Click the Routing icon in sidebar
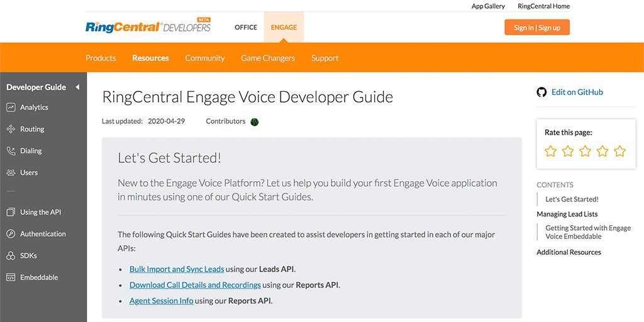 pyautogui.click(x=11, y=130)
